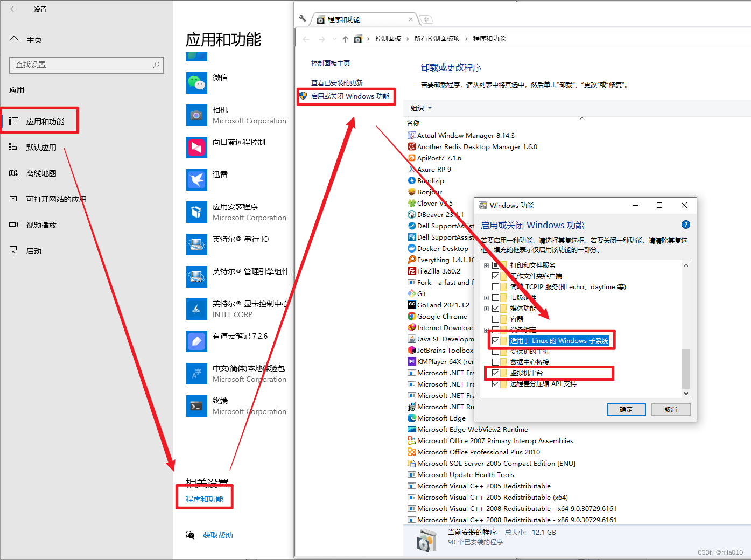Screen dimensions: 751x560
Task: Click the Terminal (终端) app icon
Action: pos(196,406)
